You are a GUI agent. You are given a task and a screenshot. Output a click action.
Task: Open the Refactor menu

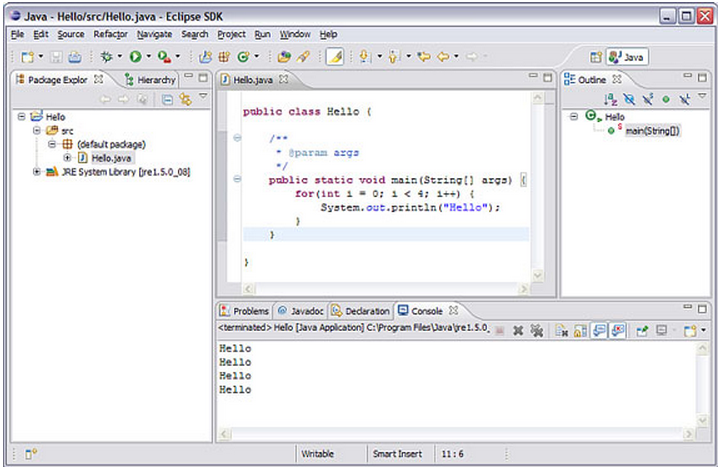pos(110,35)
